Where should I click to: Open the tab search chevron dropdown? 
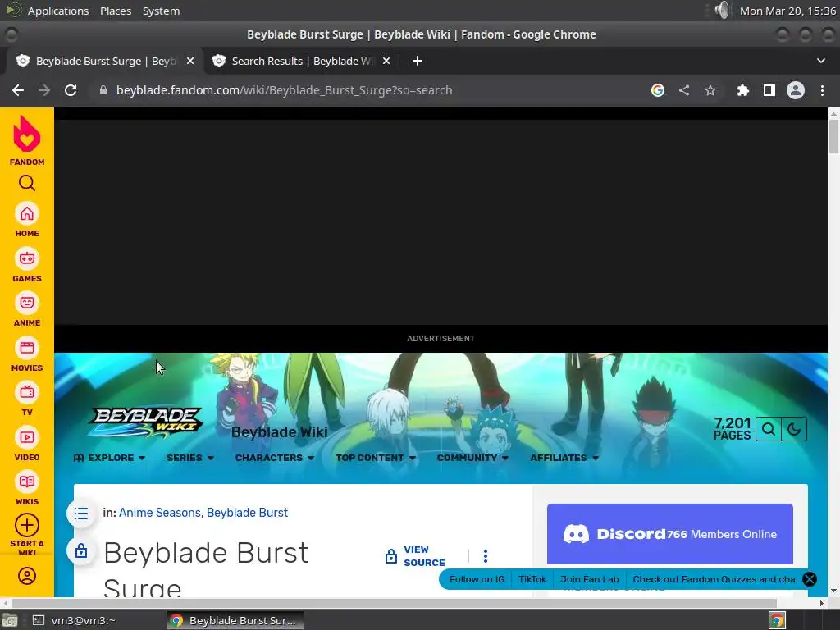(820, 61)
